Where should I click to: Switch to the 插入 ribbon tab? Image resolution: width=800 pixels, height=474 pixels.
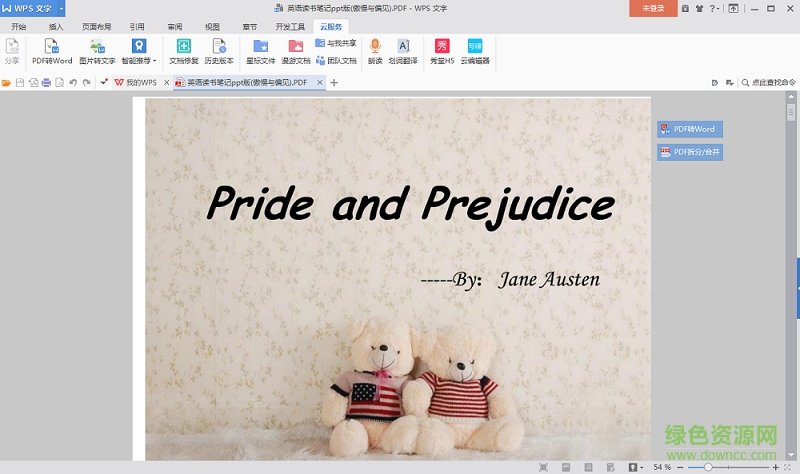(56, 27)
